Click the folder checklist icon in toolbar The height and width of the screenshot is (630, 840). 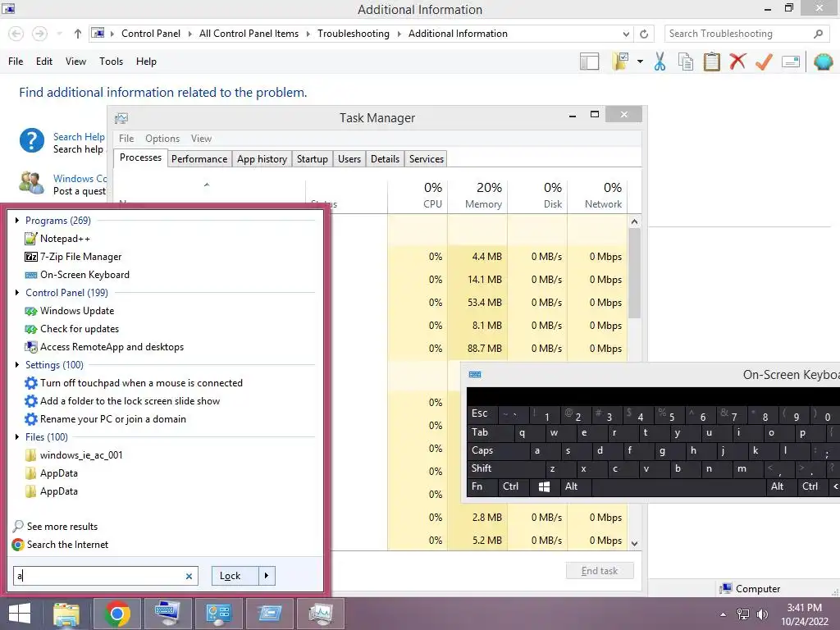620,62
